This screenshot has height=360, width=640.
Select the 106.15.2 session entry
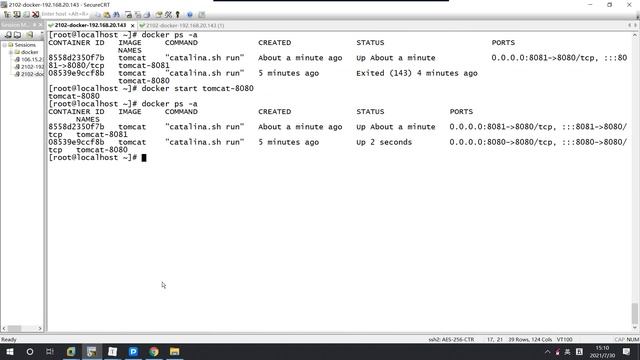pyautogui.click(x=32, y=60)
